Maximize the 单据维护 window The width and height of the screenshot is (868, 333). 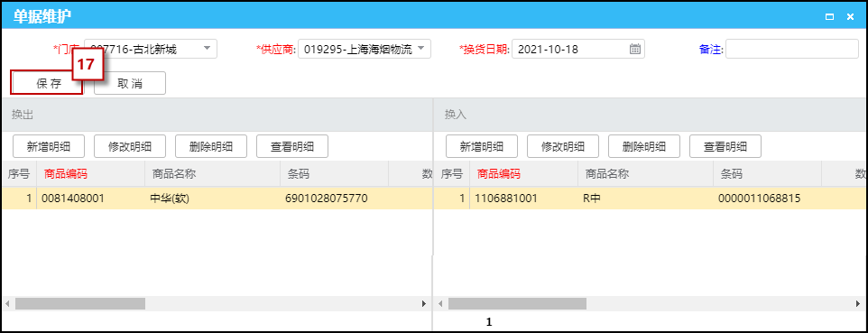pyautogui.click(x=829, y=16)
